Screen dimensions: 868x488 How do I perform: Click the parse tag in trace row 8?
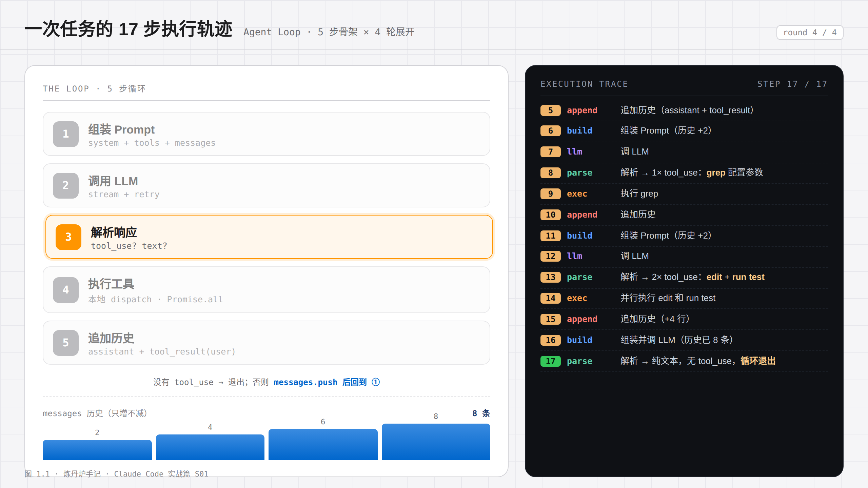tap(579, 173)
